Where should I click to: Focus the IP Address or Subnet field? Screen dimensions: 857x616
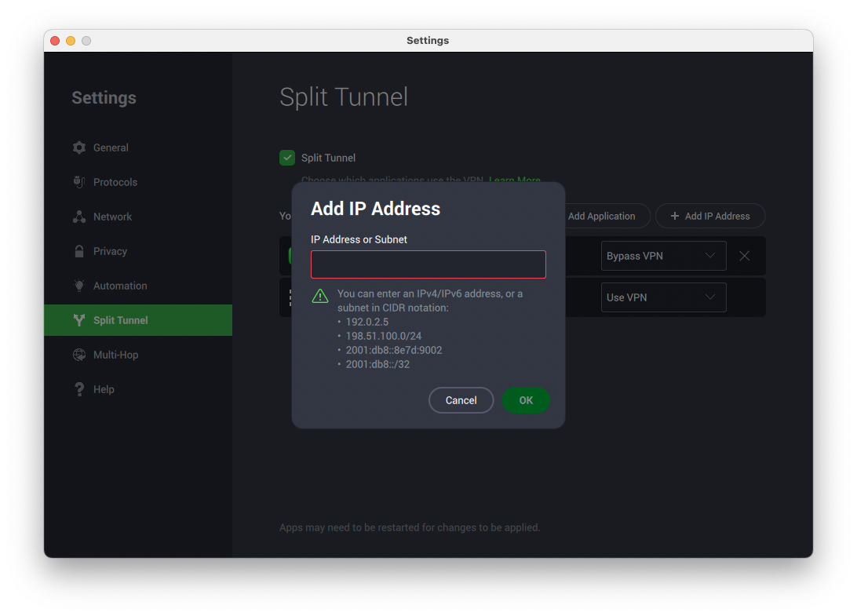[x=428, y=264]
